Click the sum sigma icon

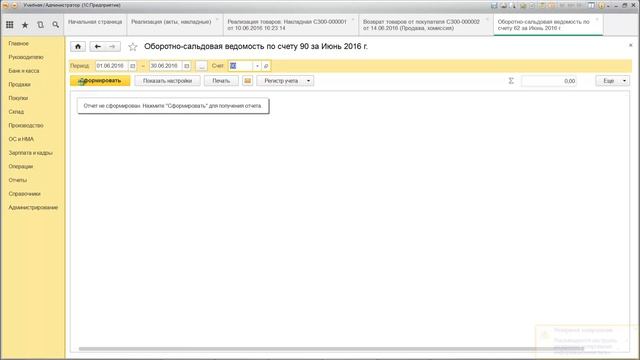[x=511, y=81]
